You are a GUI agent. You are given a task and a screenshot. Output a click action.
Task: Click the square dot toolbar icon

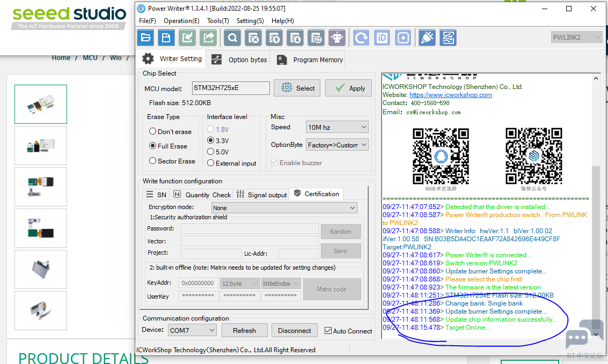click(x=403, y=38)
